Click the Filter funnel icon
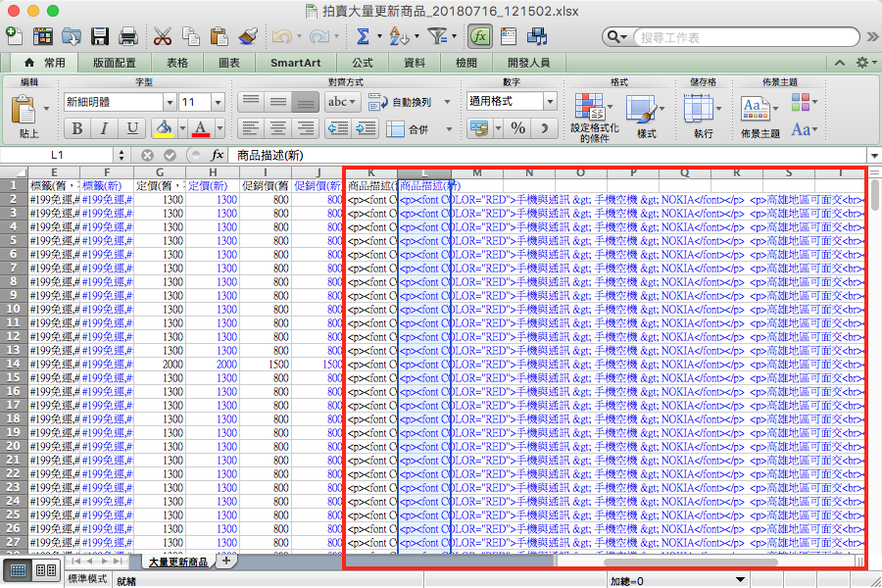This screenshot has width=882, height=588. pyautogui.click(x=438, y=37)
